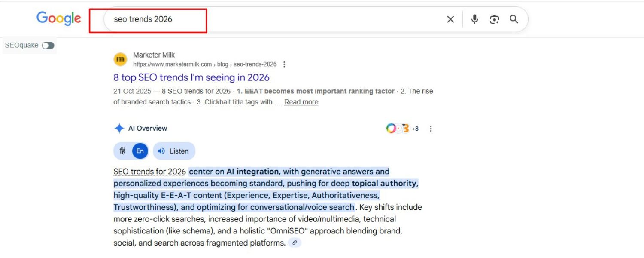
Task: Click the microphone icon for voice search
Action: pos(474,19)
